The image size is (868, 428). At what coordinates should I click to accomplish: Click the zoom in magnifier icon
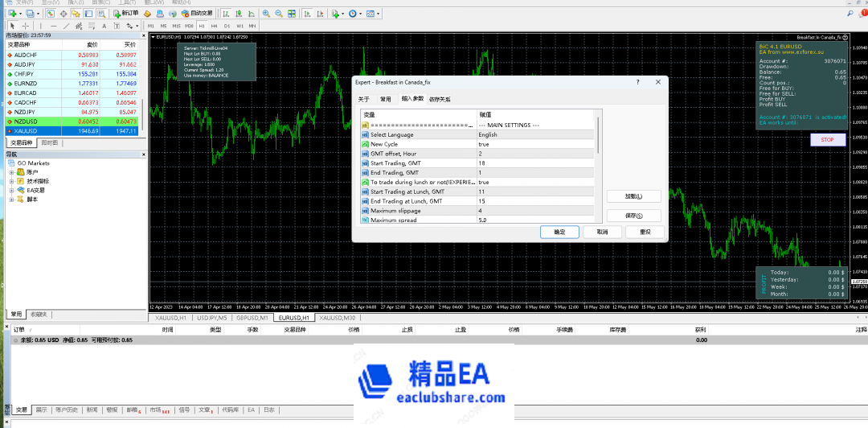coord(267,14)
